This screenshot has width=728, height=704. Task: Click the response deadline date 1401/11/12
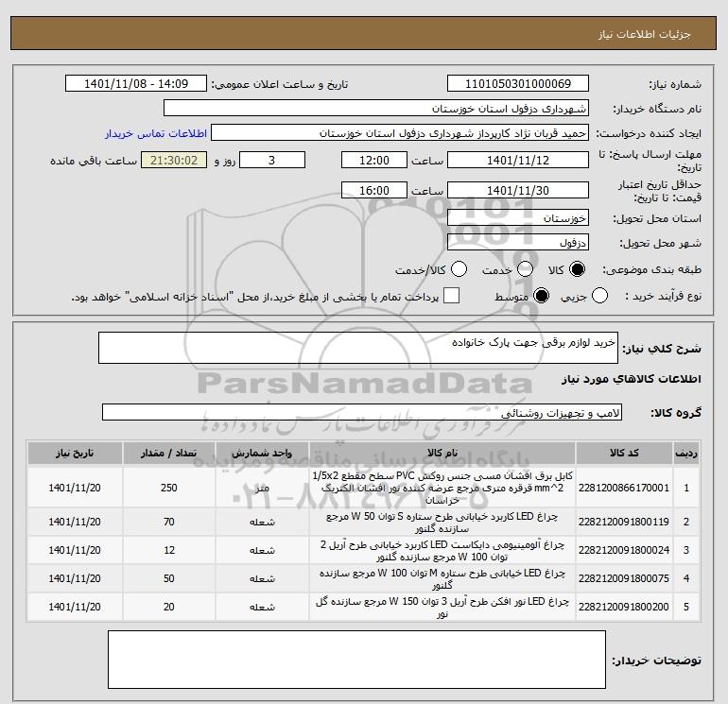pos(518,160)
